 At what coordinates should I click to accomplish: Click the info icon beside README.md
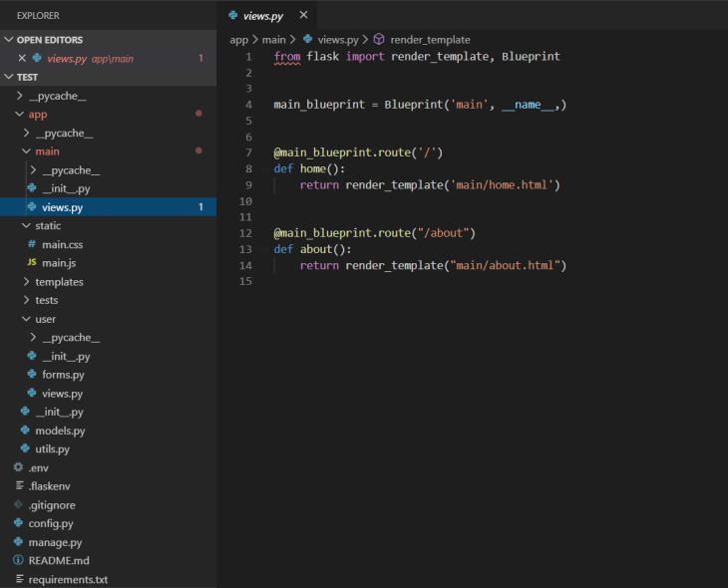coord(18,561)
